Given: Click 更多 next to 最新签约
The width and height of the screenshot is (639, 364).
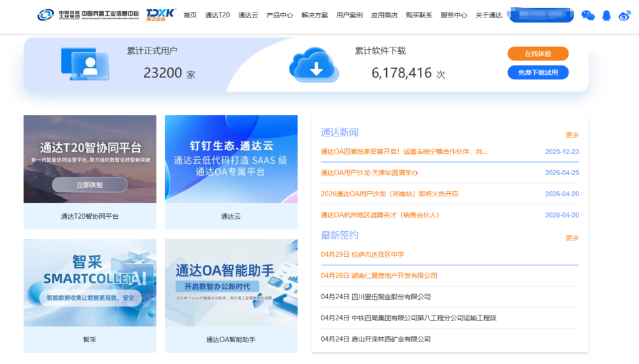Looking at the screenshot, I should point(572,237).
